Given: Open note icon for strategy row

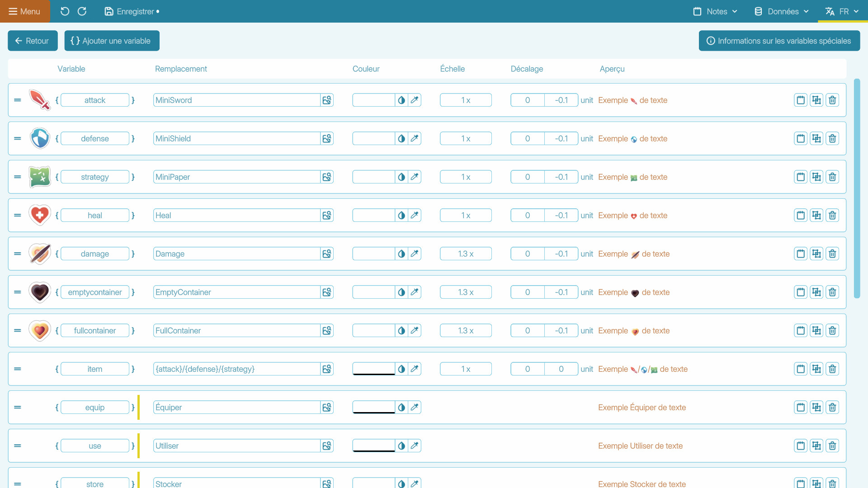Looking at the screenshot, I should [801, 177].
